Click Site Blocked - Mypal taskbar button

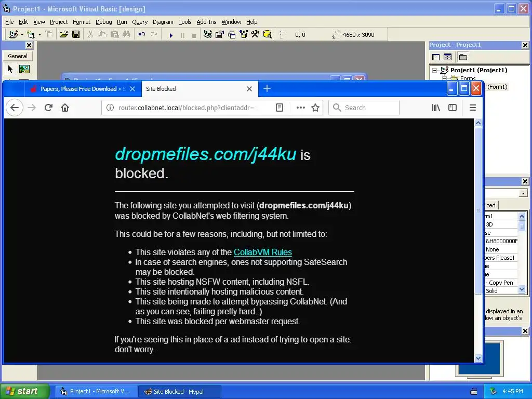pyautogui.click(x=180, y=392)
